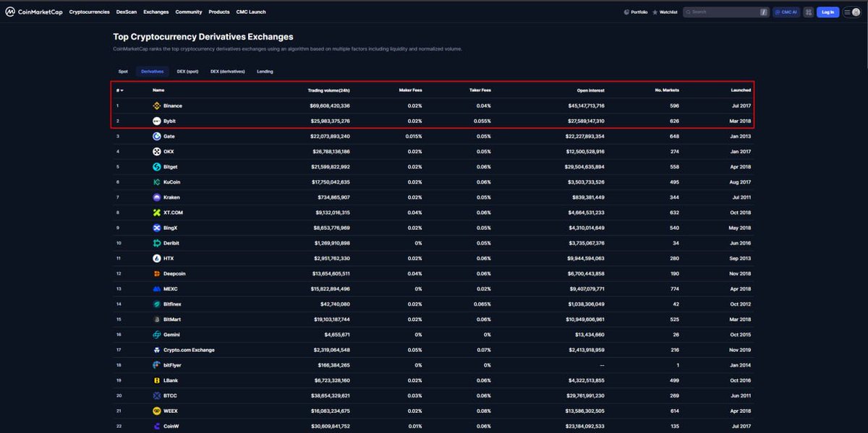Image resolution: width=868 pixels, height=433 pixels.
Task: Open the MEXC exchange name link
Action: pyautogui.click(x=171, y=289)
